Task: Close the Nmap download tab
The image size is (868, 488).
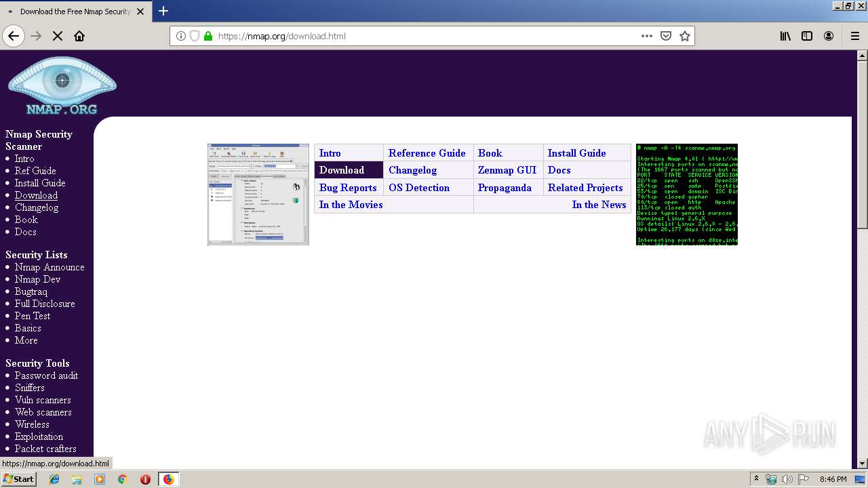Action: (140, 12)
